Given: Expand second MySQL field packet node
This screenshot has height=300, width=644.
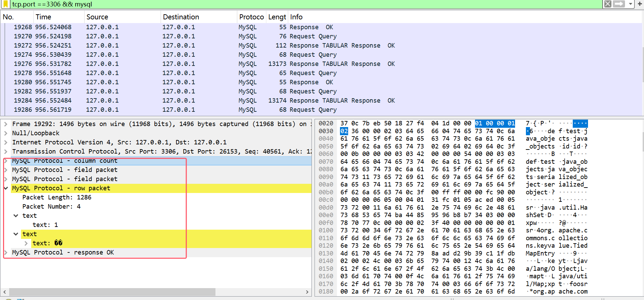Looking at the screenshot, I should [6, 179].
